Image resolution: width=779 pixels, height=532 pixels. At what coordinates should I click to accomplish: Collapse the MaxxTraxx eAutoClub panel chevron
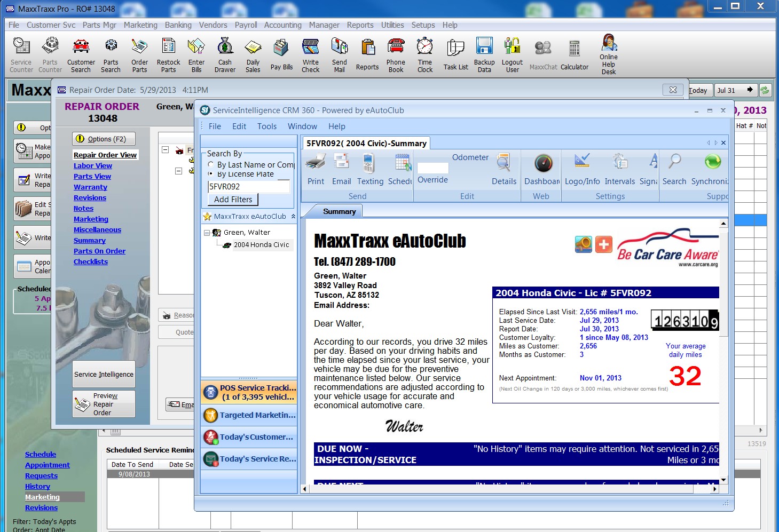[x=293, y=217]
